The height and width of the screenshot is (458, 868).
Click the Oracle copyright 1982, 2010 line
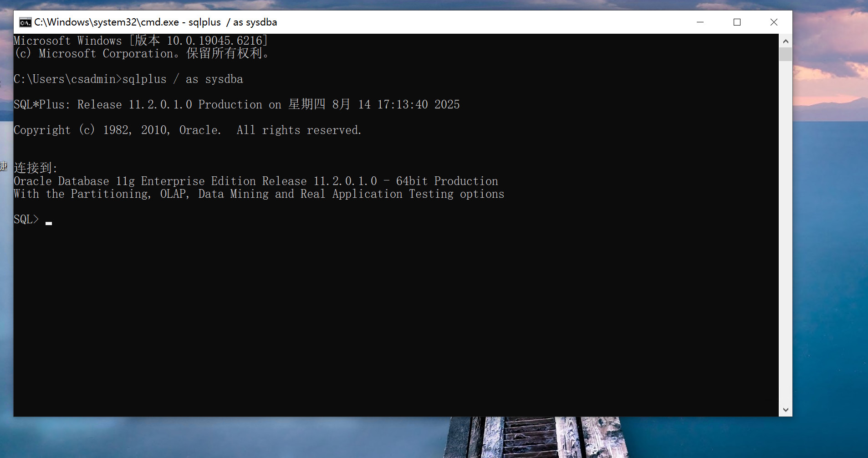[187, 130]
